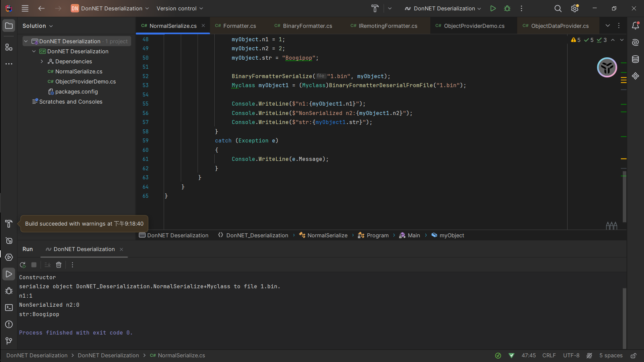
Task: Collapse the DonNET Deserialization solution node
Action: coord(26,41)
